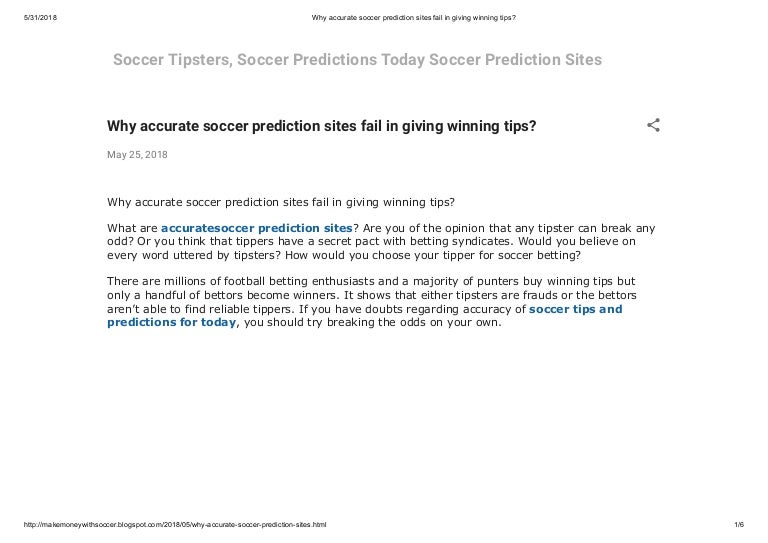Image resolution: width=768 pixels, height=543 pixels.
Task: Open the "accuratesoccer prediction sites" hyperlink
Action: pos(256,228)
